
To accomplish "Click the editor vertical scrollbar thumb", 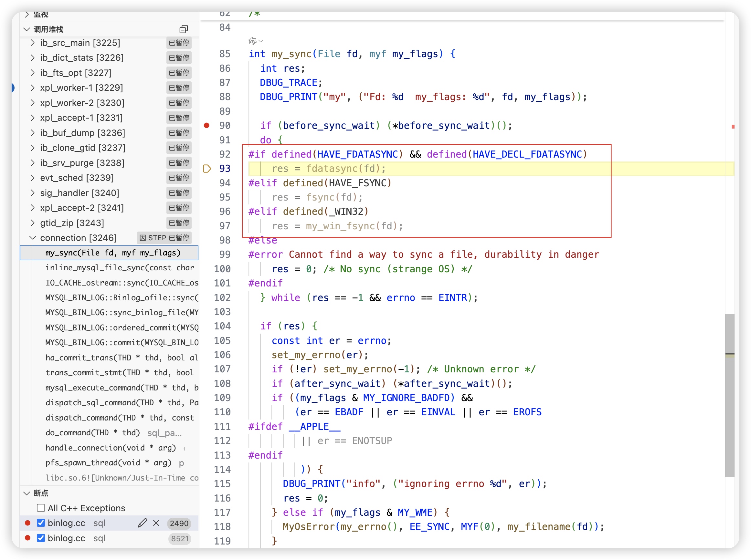I will tap(729, 395).
